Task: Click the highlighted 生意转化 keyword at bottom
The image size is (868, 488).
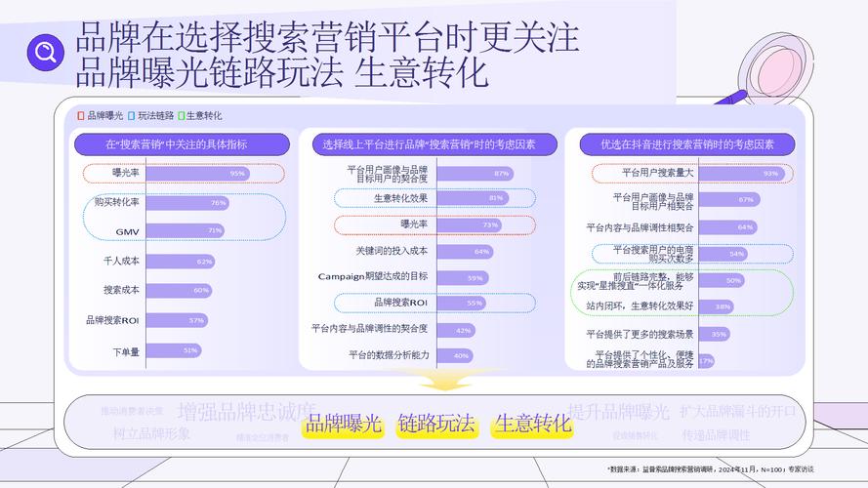Action: click(532, 425)
